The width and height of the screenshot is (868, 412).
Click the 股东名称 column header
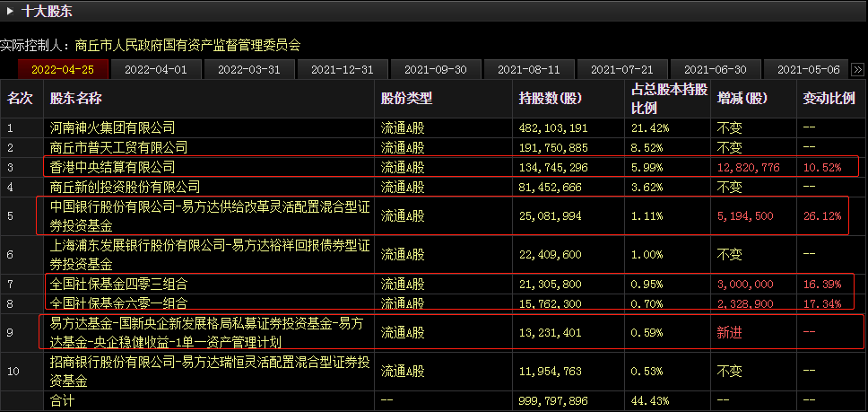76,99
